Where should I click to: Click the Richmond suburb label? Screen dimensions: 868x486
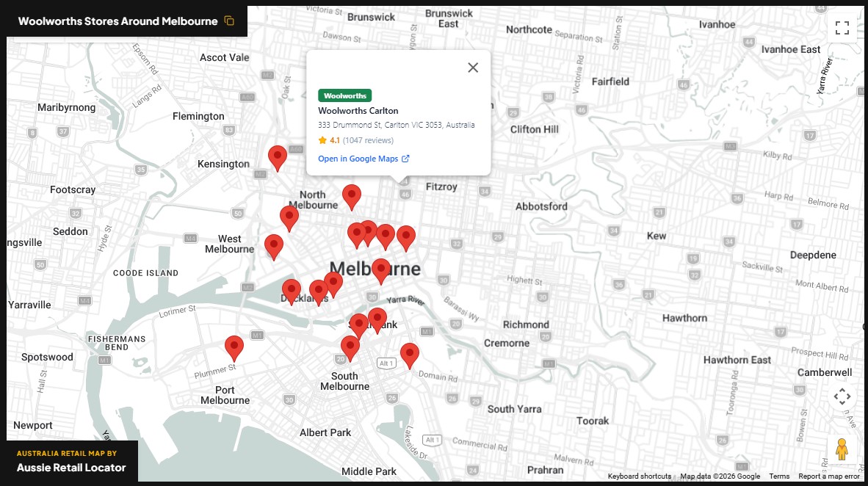[x=526, y=324]
